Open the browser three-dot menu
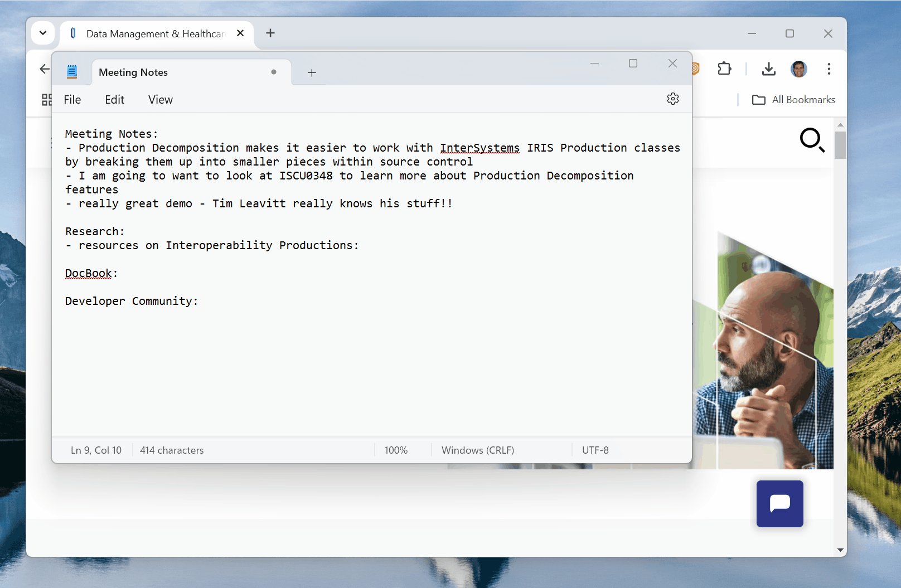Viewport: 901px width, 588px height. point(829,69)
